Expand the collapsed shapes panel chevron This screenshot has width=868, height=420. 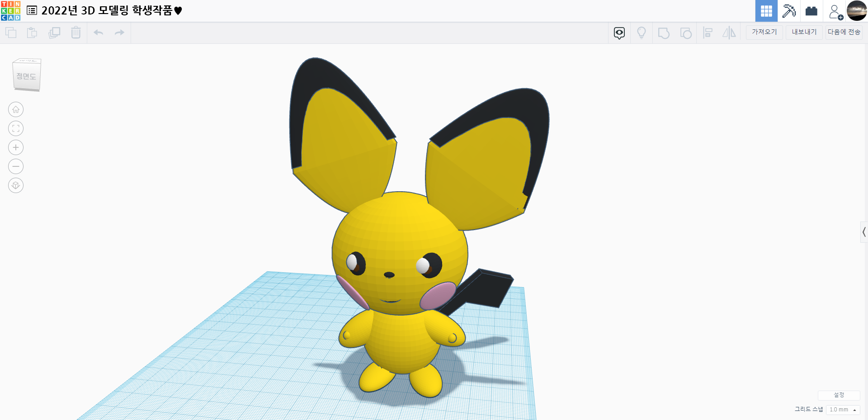coord(864,232)
